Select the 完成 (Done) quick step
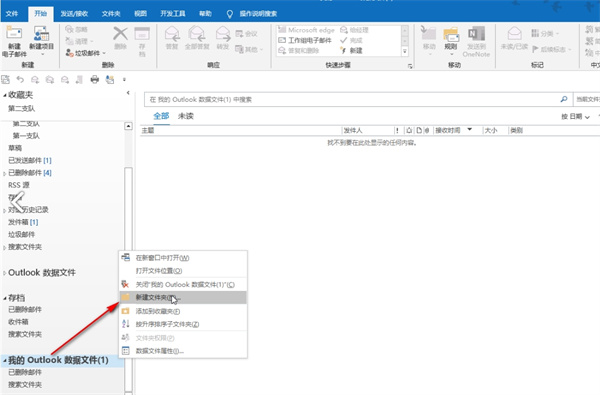The image size is (600, 395). click(351, 40)
